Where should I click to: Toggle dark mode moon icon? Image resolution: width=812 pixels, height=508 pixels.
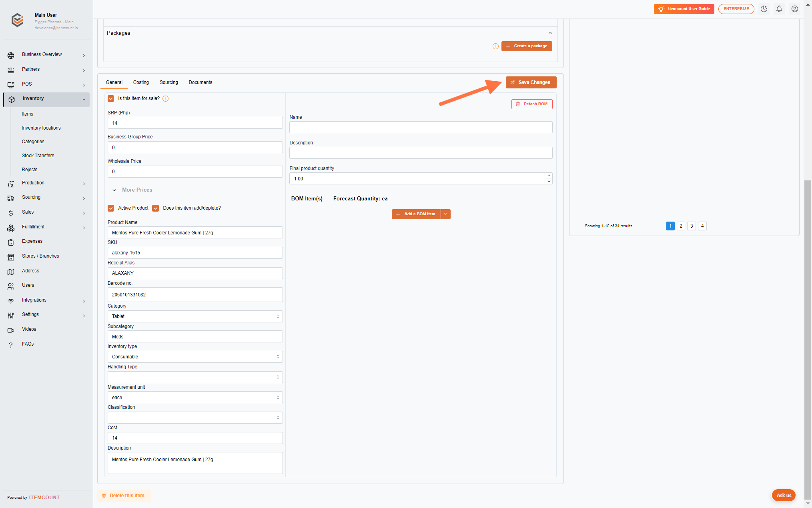pyautogui.click(x=764, y=9)
